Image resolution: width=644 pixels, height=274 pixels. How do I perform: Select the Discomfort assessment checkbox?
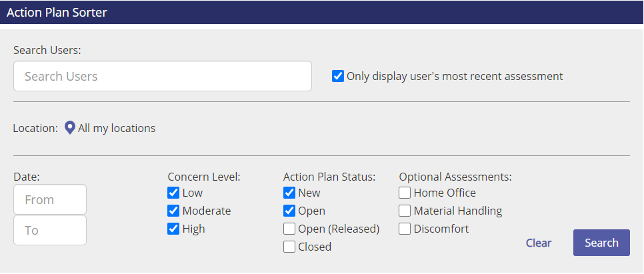(x=405, y=229)
